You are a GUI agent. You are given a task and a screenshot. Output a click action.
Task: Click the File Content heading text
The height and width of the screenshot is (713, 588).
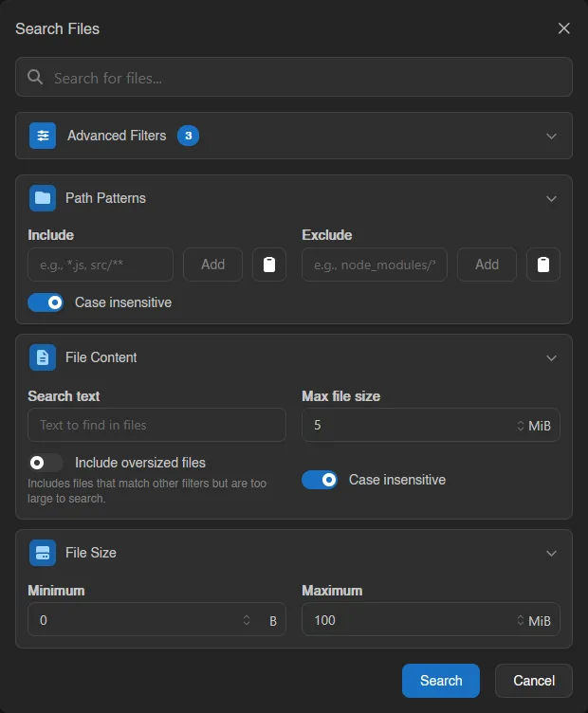(x=101, y=357)
